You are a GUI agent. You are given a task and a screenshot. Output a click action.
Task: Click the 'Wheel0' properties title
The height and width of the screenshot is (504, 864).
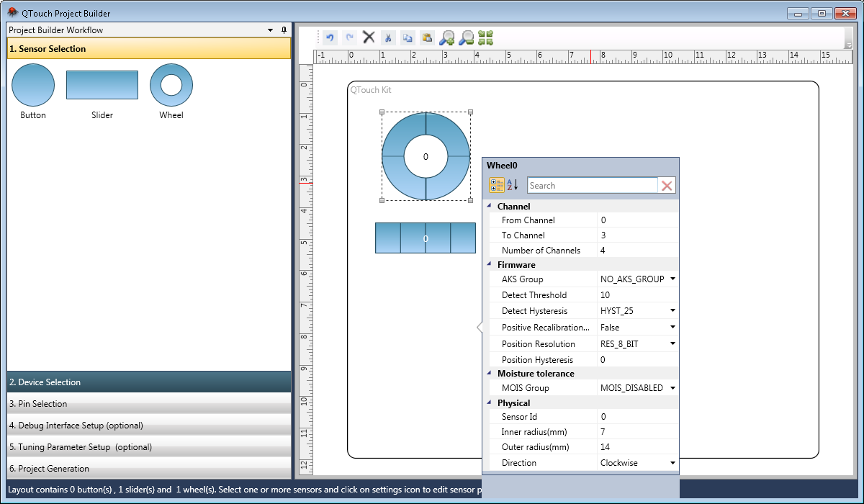point(502,166)
